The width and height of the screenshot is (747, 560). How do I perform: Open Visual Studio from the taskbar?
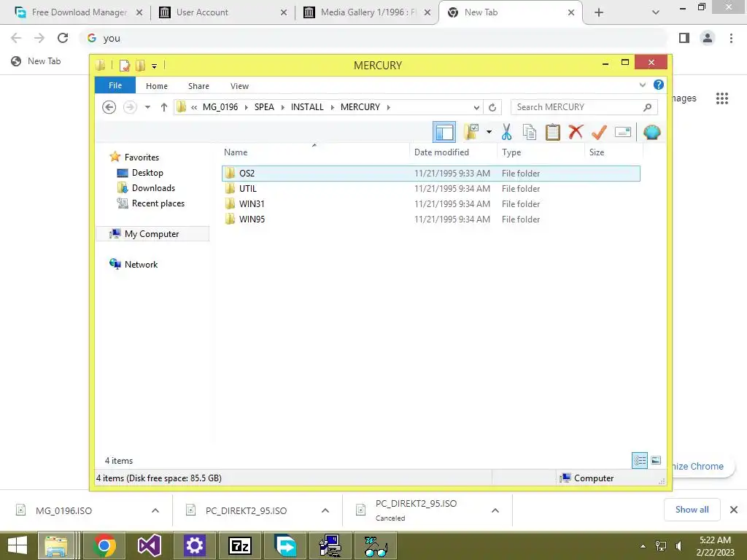149,545
